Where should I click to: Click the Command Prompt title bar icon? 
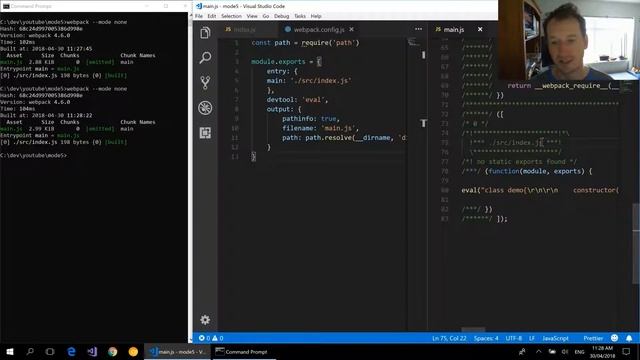[x=6, y=6]
